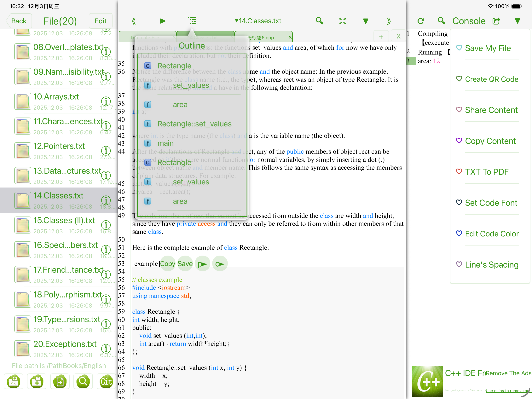Click the console refresh icon
Viewport: 532px width, 399px height.
[421, 21]
